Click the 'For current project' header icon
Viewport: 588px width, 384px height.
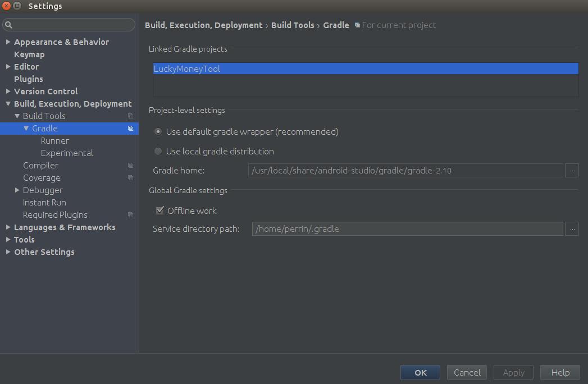point(357,25)
